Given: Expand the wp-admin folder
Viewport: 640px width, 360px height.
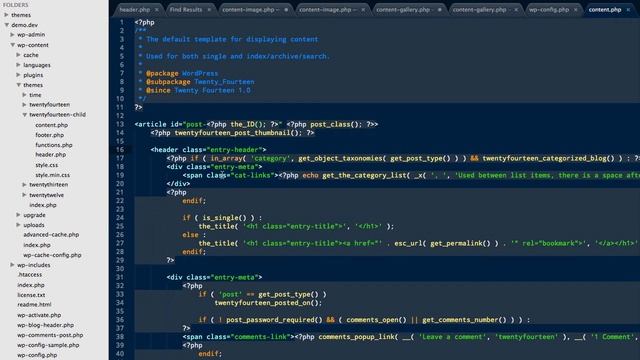Looking at the screenshot, I should [x=12, y=35].
